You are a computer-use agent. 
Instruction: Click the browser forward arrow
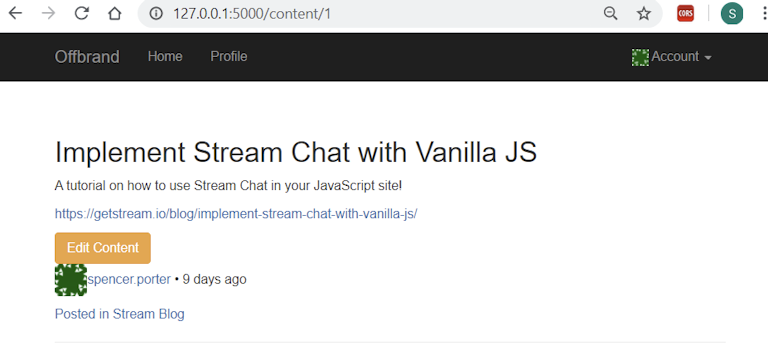(48, 13)
